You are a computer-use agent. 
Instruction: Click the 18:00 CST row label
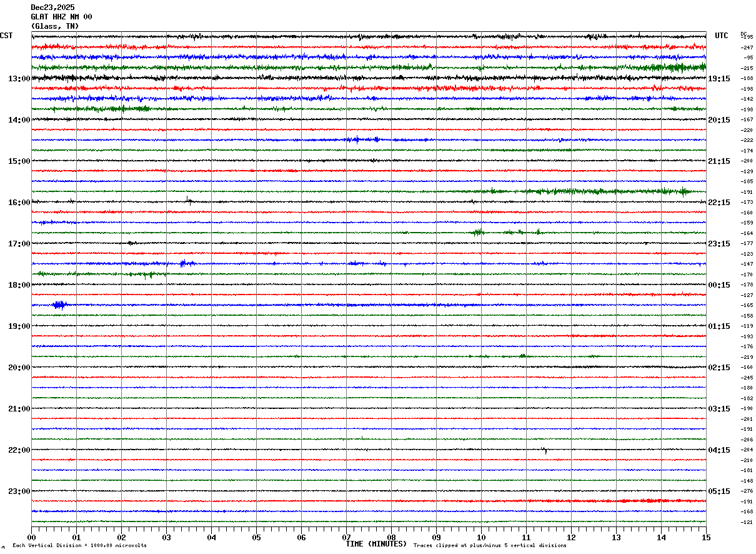coord(19,285)
